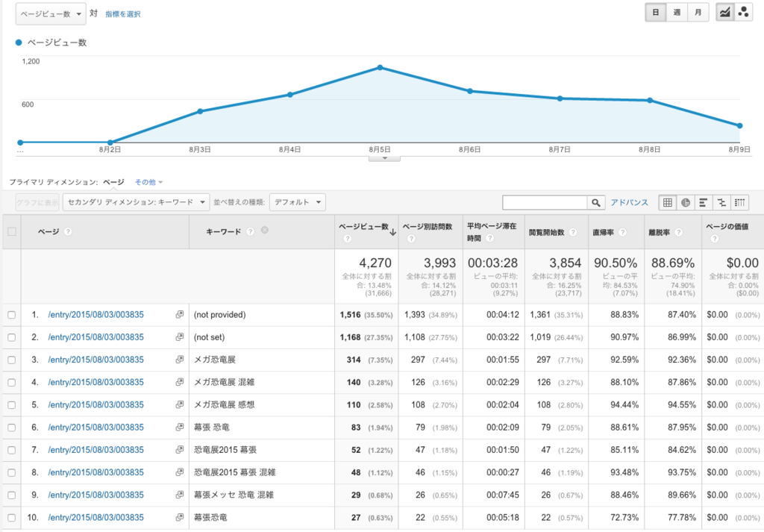This screenshot has width=764, height=532.
Task: Open help for ページ別訪問数 column
Action: 411,238
